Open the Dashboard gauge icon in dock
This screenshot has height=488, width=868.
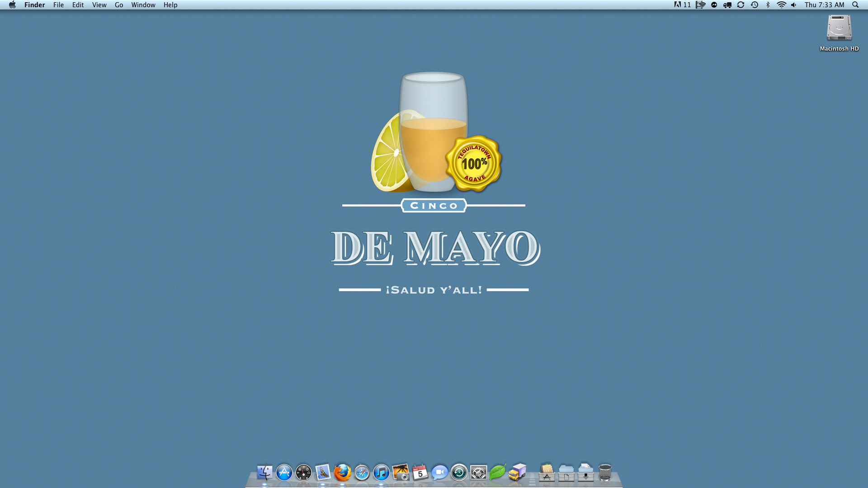[303, 473]
